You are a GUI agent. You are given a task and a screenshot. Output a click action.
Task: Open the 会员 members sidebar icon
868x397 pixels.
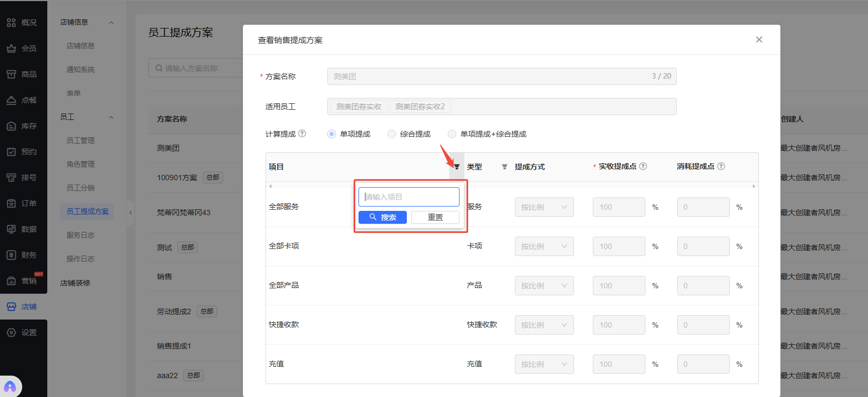[11, 48]
